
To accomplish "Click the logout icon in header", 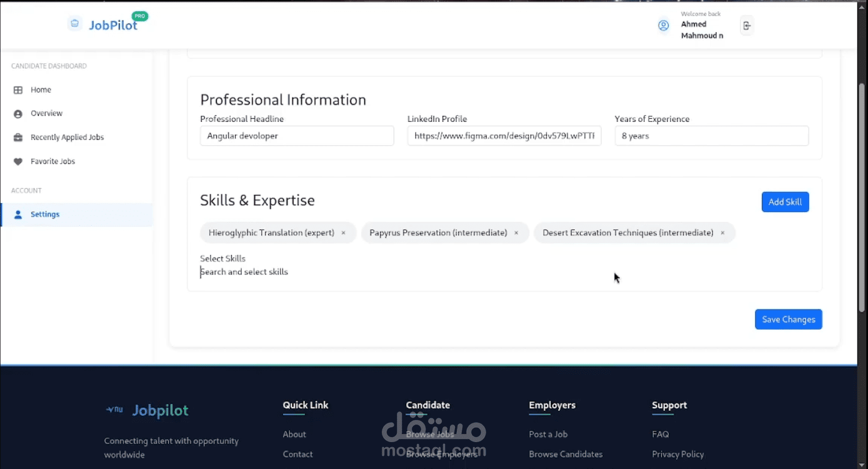I will 747,26.
